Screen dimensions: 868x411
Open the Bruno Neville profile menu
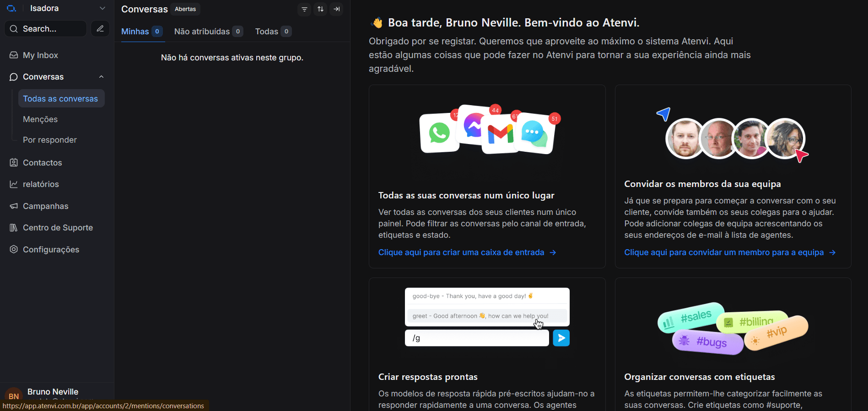pyautogui.click(x=57, y=396)
